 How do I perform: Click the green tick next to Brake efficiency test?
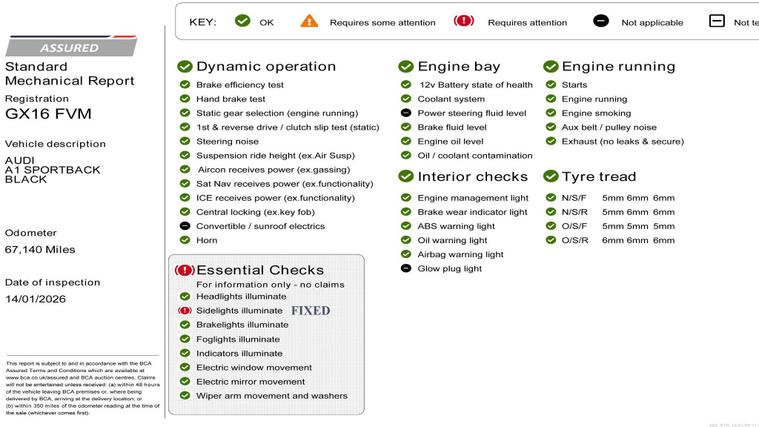coord(185,86)
